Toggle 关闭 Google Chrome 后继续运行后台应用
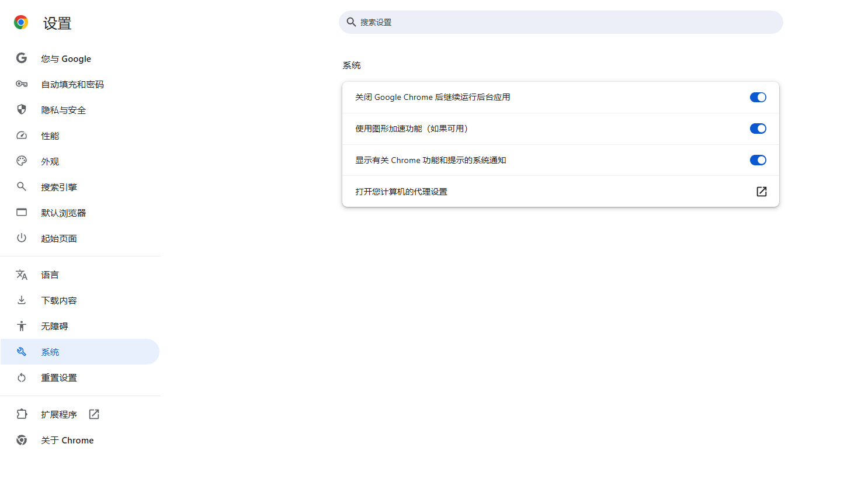 coord(758,97)
